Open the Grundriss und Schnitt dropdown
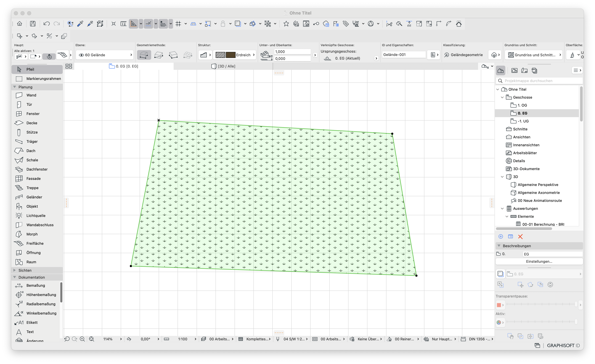Viewport: 595px width, 364px height. tap(534, 55)
